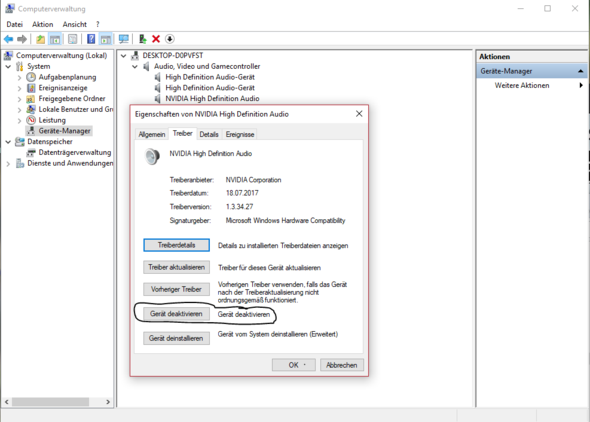
Task: Collapse the Datenspeicher node
Action: tap(8, 142)
